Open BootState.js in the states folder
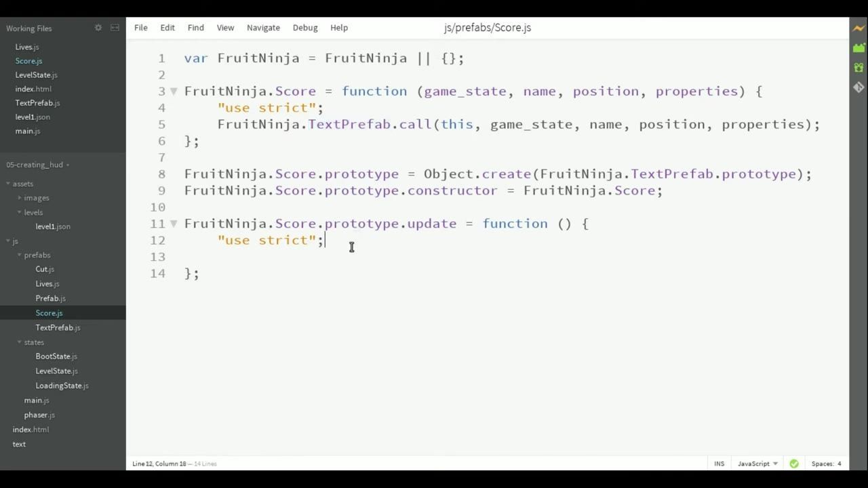 coord(56,357)
